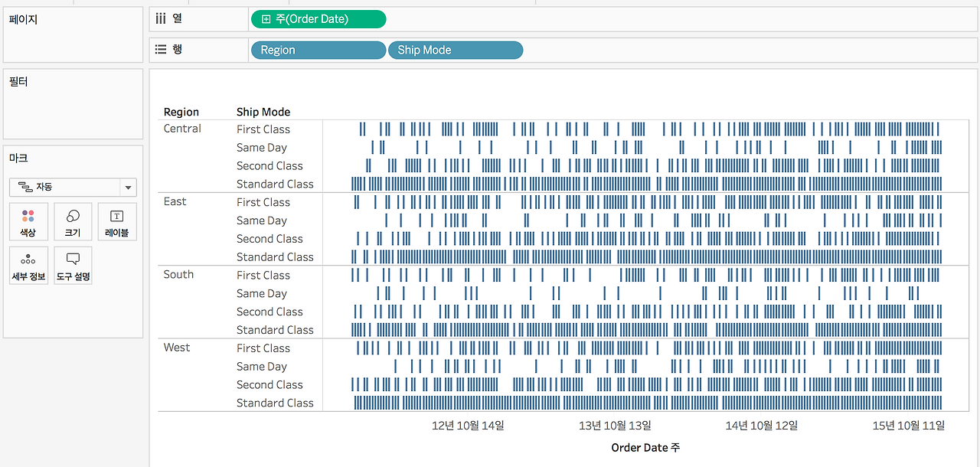
Task: Click Same Day under Central region
Action: coord(262,148)
